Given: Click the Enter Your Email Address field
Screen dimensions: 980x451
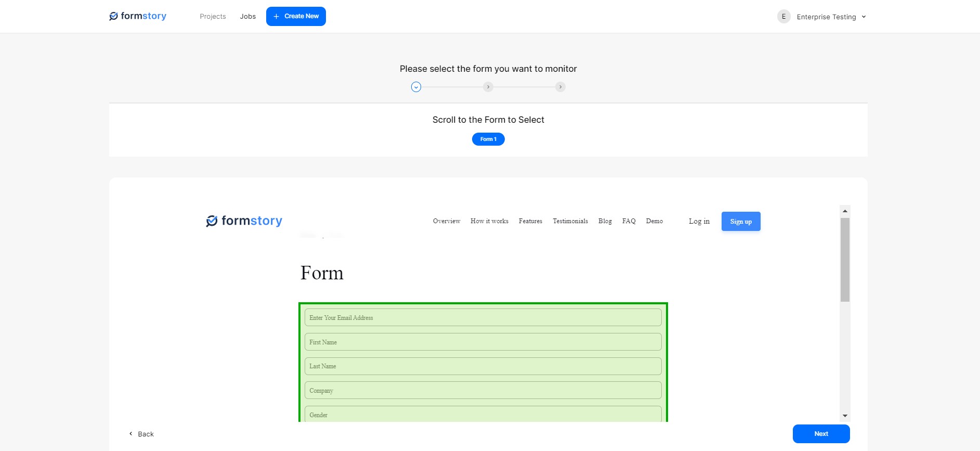Looking at the screenshot, I should click(483, 317).
